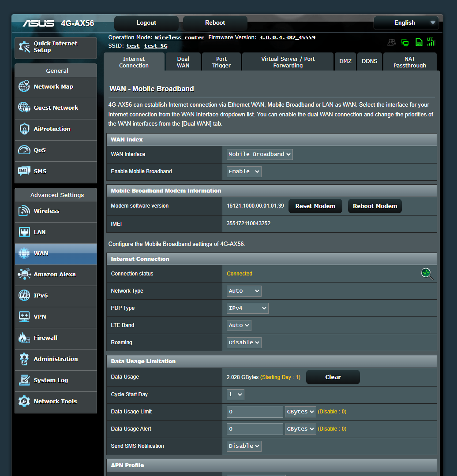457x476 pixels.
Task: Click the Logout button
Action: [x=146, y=23]
